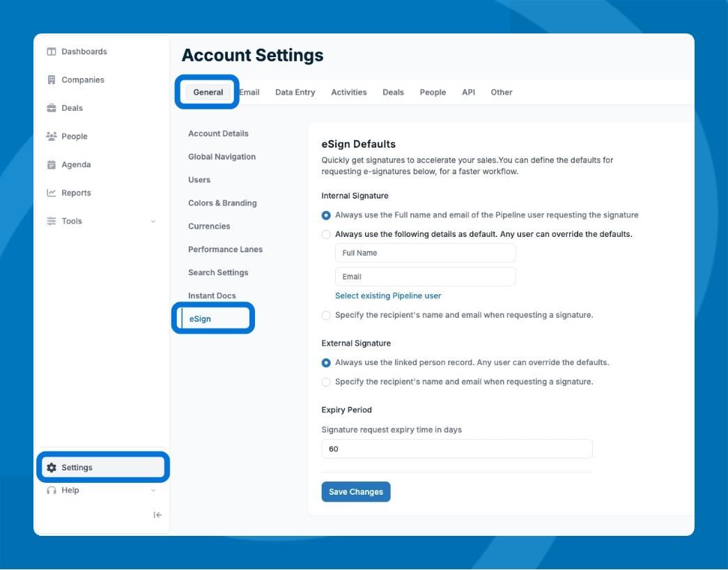728x570 pixels.
Task: Open the API settings tab
Action: point(468,92)
